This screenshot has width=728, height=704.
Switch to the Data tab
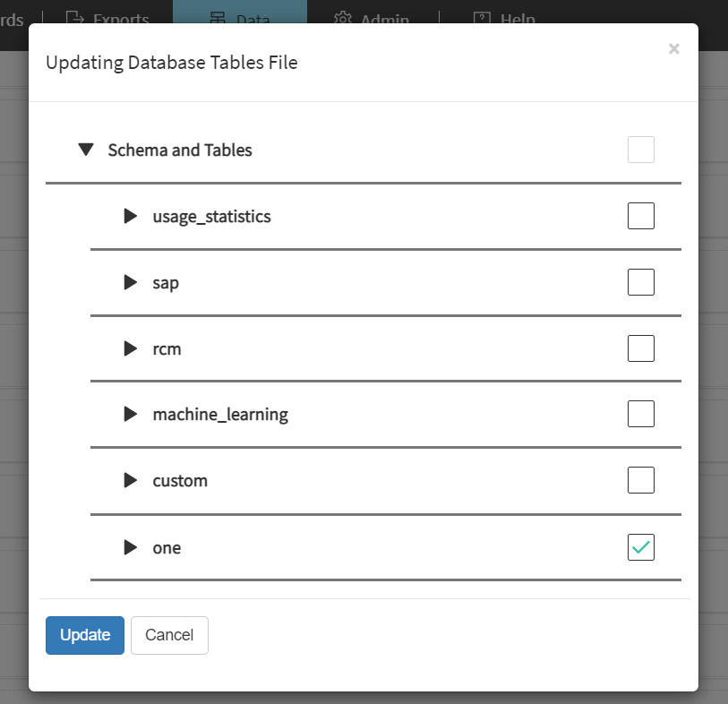240,18
